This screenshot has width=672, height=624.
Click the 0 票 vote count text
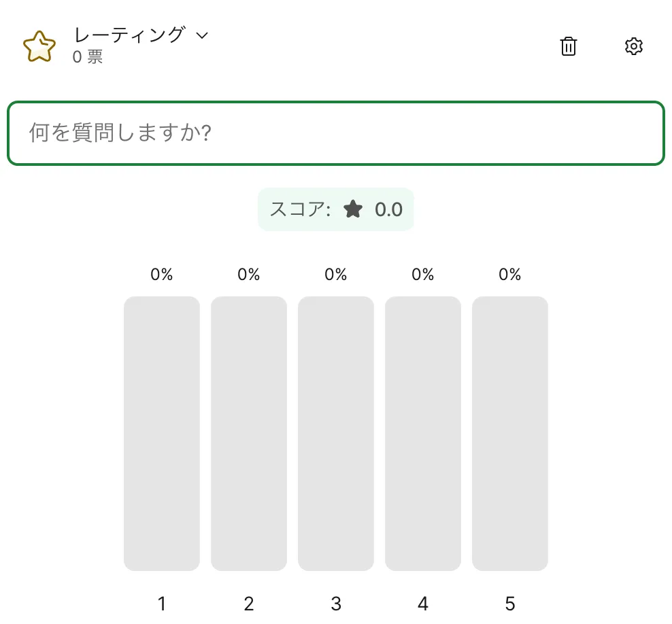tap(88, 57)
